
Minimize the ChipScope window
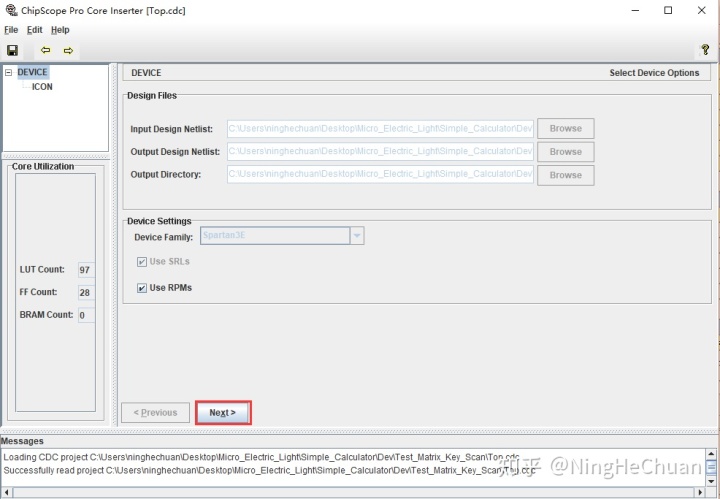pos(636,10)
